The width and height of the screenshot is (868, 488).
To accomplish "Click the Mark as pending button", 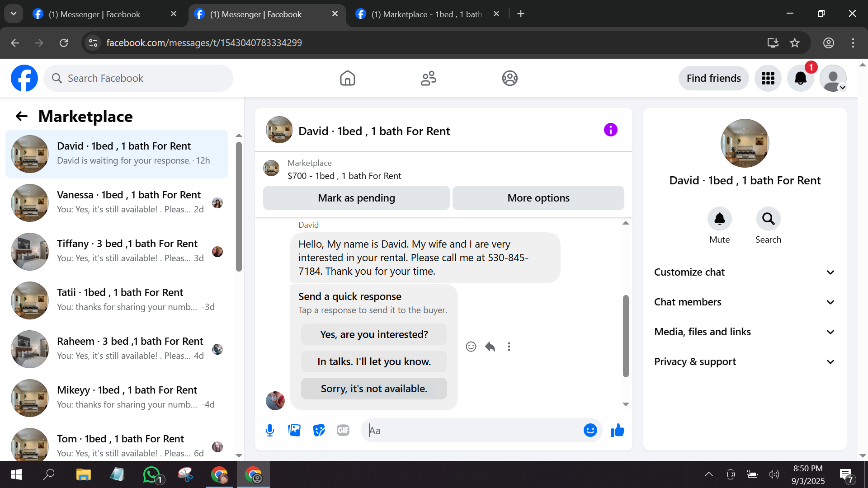I will point(356,198).
